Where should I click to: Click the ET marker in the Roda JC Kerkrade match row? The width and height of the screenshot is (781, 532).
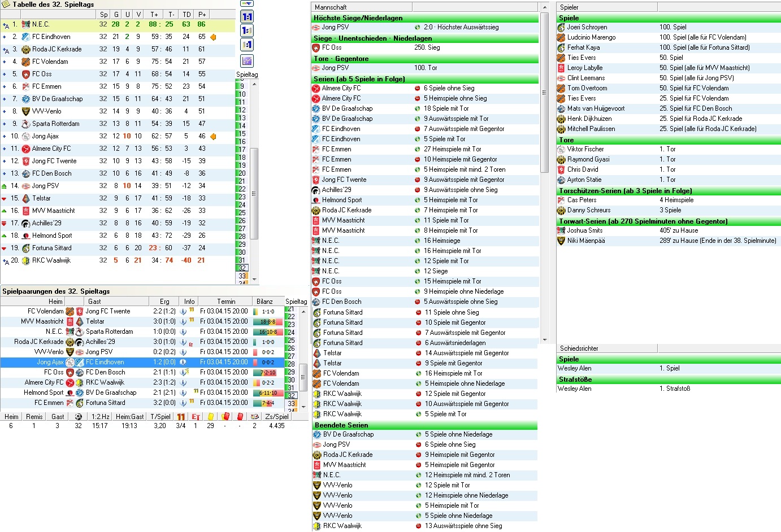pyautogui.click(x=191, y=343)
